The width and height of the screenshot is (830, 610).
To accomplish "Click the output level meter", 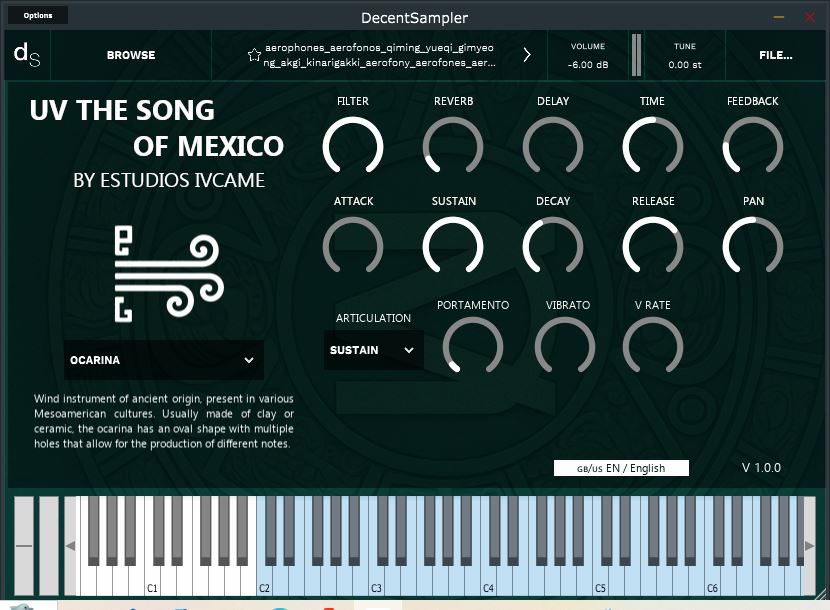I will tap(636, 55).
